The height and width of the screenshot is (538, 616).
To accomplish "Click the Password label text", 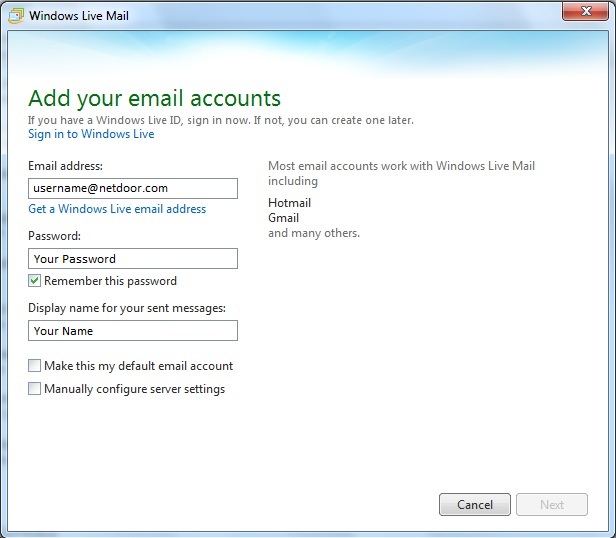I will tap(55, 236).
